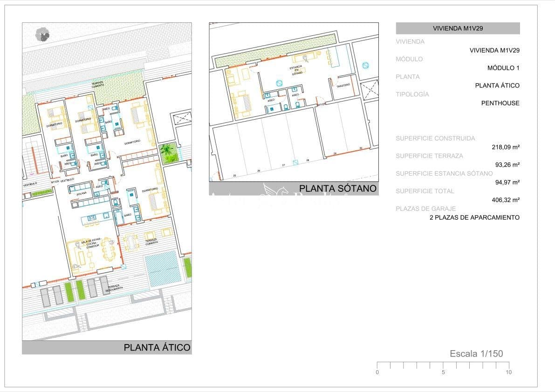Click the tree symbol above the ático plan

tap(43, 35)
